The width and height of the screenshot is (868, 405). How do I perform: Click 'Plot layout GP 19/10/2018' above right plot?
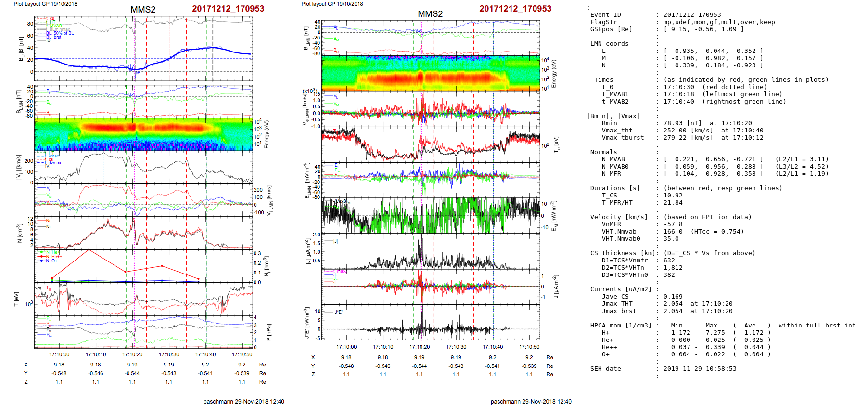coord(332,4)
